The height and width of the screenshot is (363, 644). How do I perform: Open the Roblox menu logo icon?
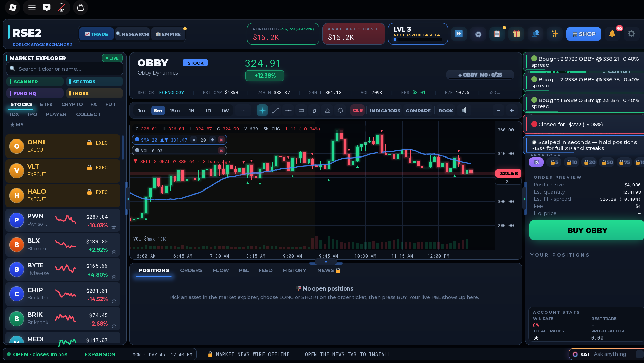(13, 7)
